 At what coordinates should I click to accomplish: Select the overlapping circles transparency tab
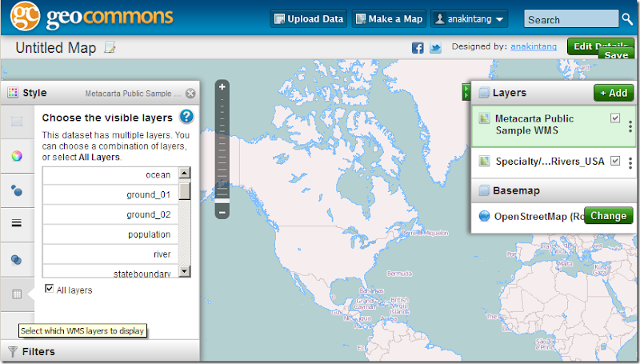(17, 259)
